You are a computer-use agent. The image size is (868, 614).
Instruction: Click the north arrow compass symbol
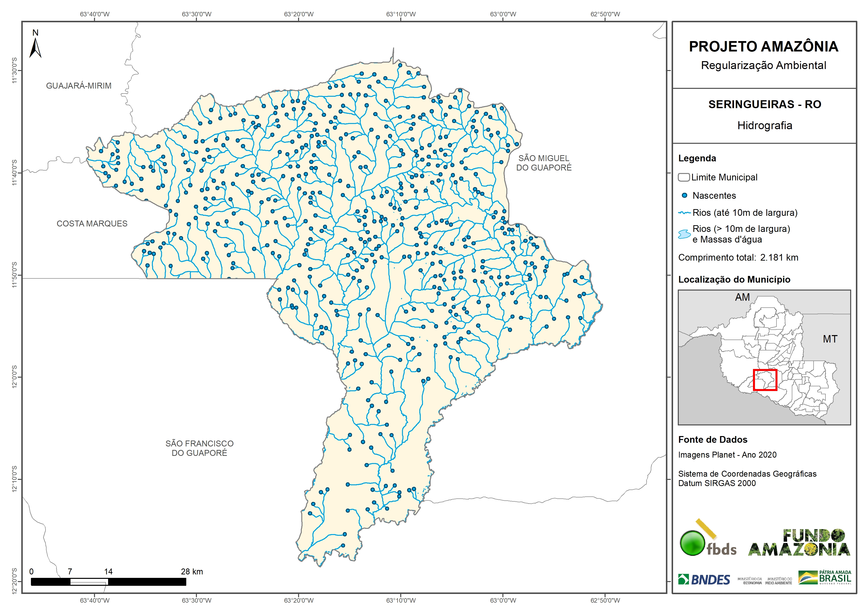[35, 48]
